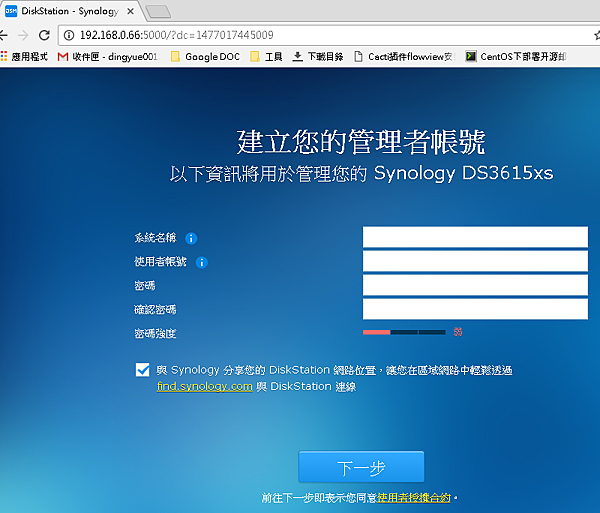Click the 確認密碼 input field
Viewport: 600px width, 513px height.
click(475, 309)
